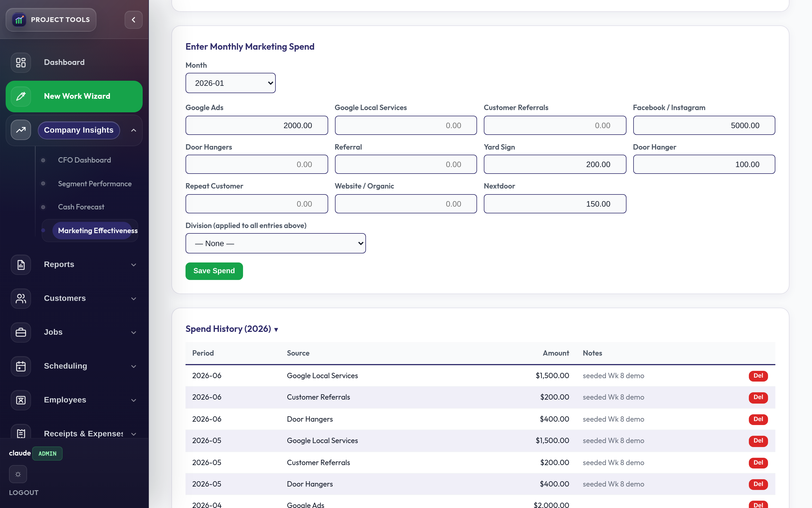Image resolution: width=812 pixels, height=508 pixels.
Task: Click the ADMIN badge next to claude
Action: point(47,454)
